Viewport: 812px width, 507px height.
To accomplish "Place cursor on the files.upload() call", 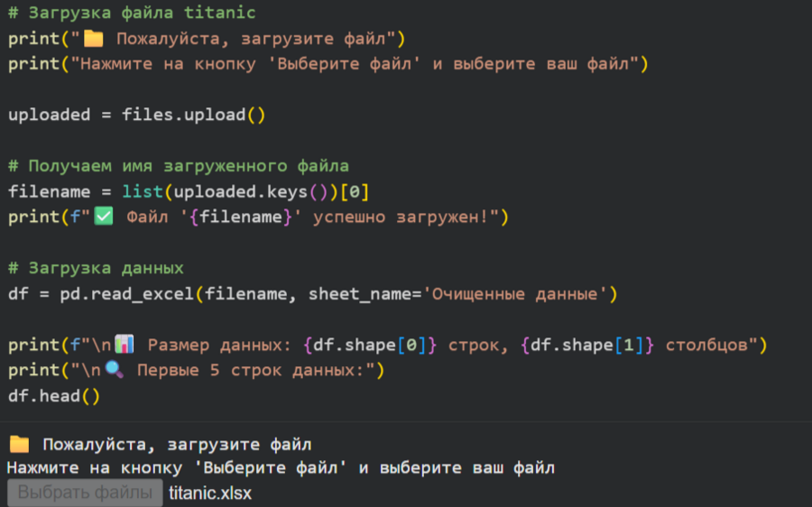I will [x=194, y=115].
